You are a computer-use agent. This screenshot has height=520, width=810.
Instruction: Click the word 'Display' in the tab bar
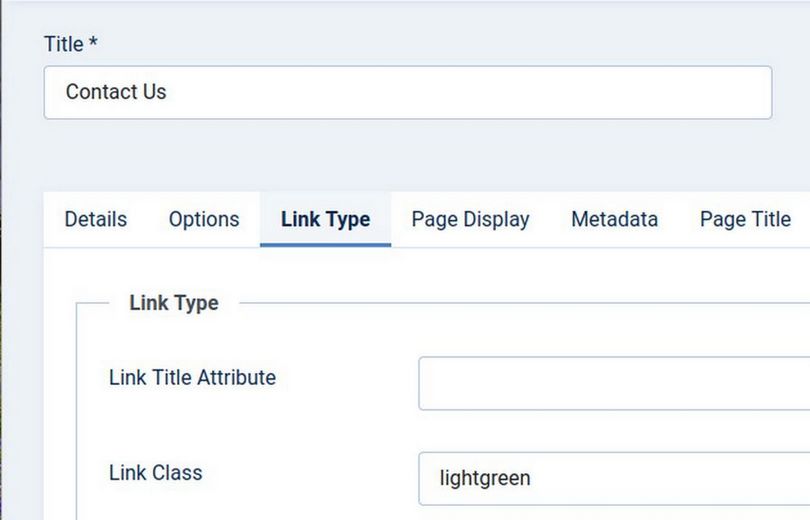[x=497, y=219]
